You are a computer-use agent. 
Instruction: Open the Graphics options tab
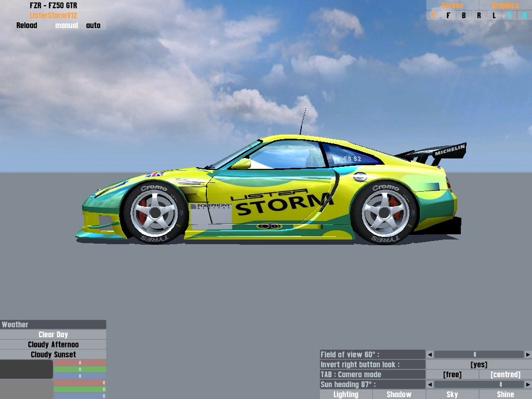(505, 5)
